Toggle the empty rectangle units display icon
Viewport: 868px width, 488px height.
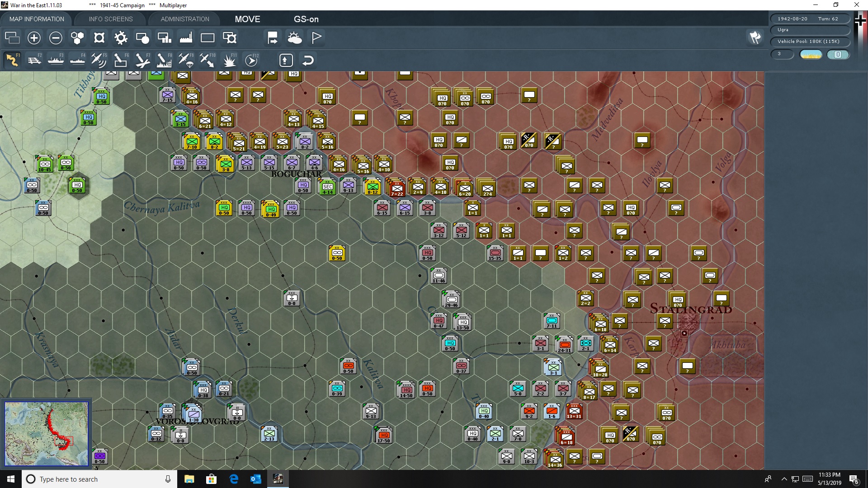click(208, 38)
